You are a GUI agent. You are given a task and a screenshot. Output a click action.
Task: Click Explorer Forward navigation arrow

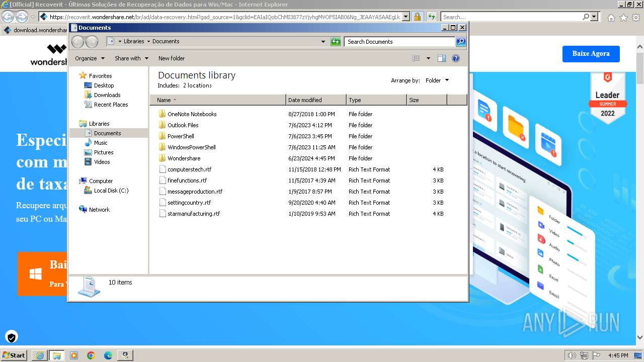coord(92,42)
